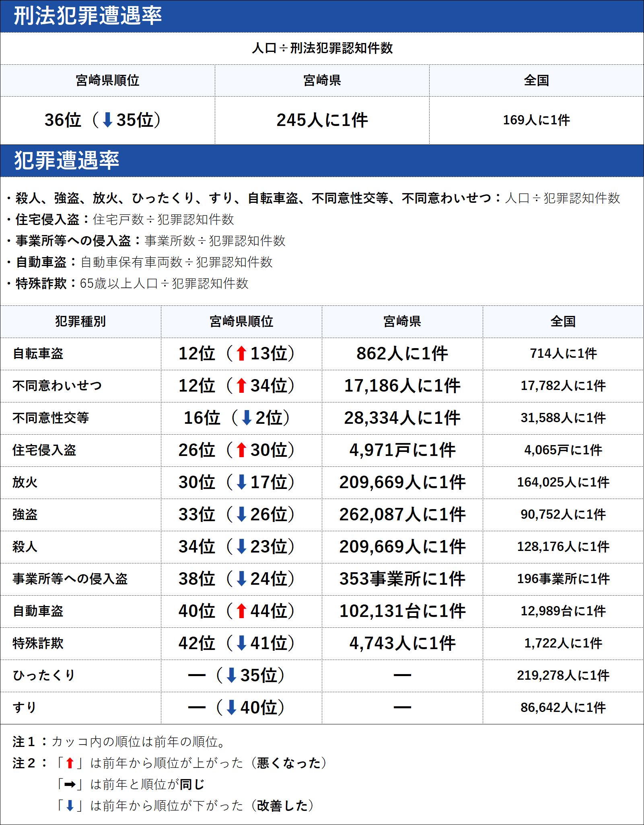Select the 全国 column header
Screen dimensions: 644x825
point(563,321)
